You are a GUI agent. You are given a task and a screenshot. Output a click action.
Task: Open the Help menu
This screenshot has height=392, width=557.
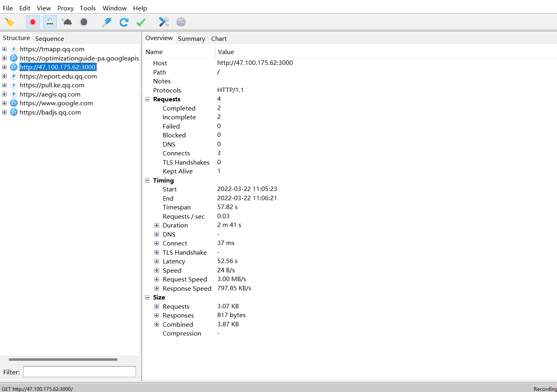click(140, 8)
